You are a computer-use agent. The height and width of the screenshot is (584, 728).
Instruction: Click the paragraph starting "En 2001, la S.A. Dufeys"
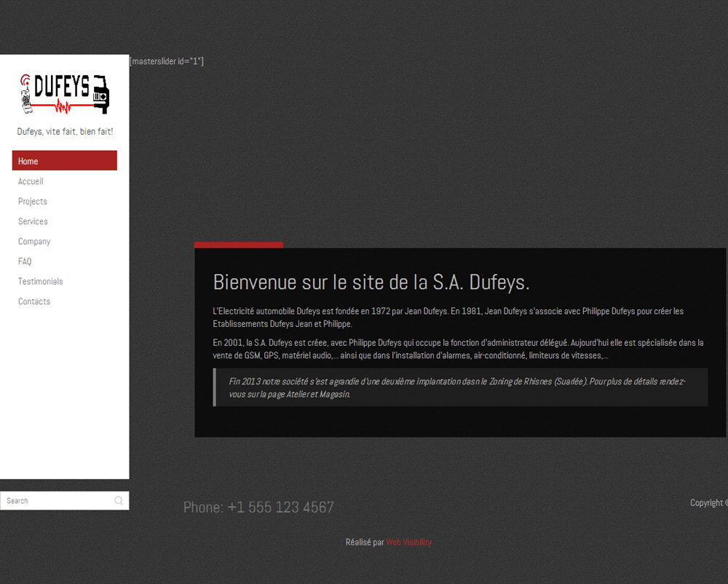coord(457,349)
